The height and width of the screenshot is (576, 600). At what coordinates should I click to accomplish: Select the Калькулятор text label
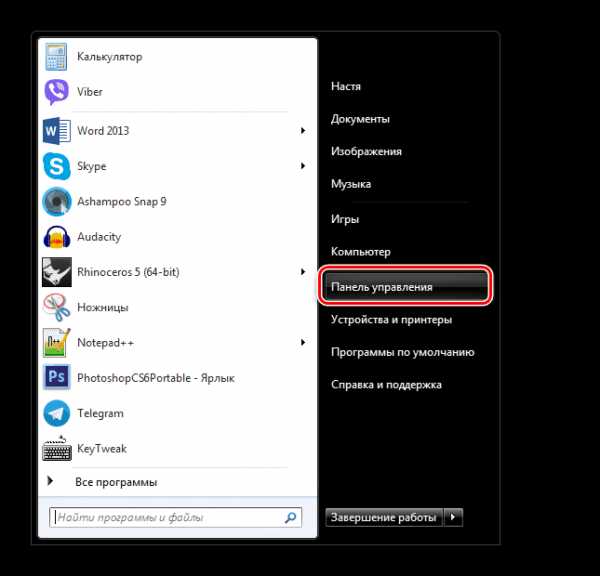(109, 57)
